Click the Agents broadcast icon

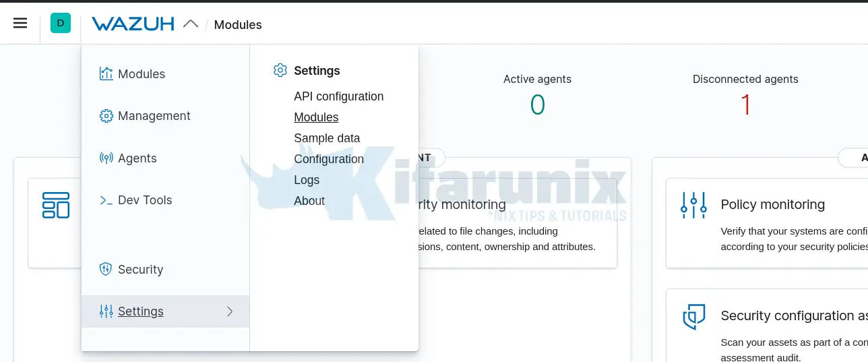(x=106, y=158)
